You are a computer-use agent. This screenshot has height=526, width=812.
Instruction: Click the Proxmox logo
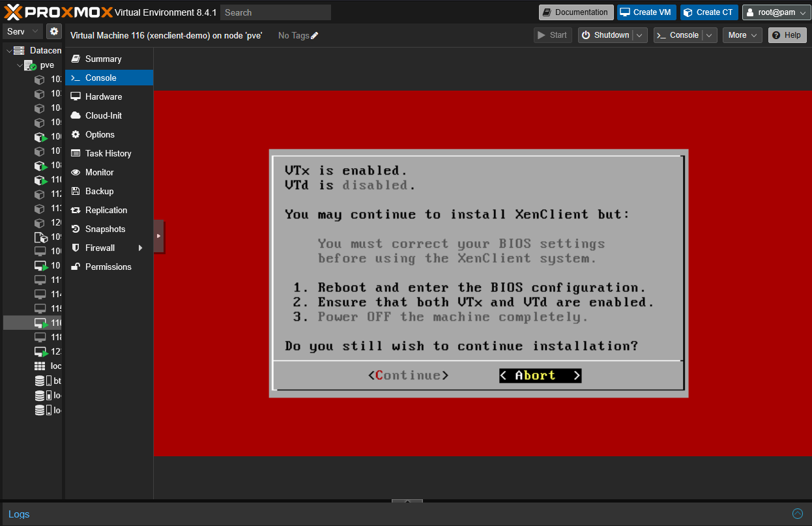click(x=57, y=12)
